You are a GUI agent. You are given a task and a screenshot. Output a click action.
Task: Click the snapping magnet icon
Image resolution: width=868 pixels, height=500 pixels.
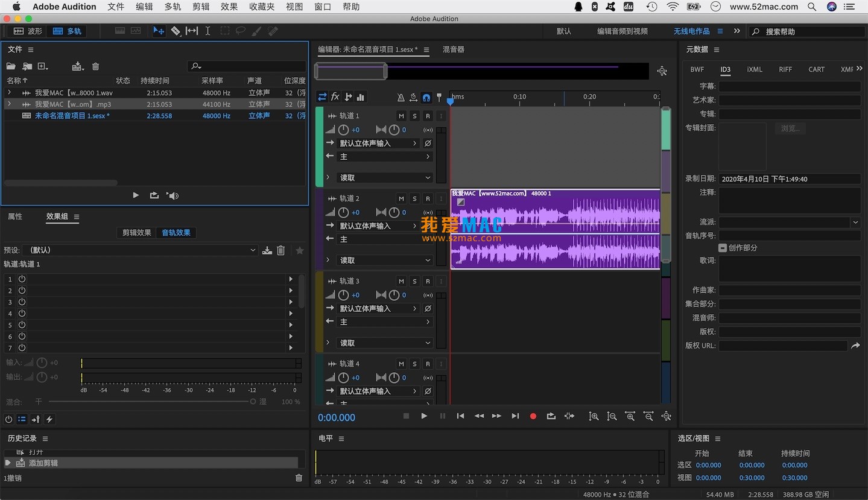[x=426, y=97]
